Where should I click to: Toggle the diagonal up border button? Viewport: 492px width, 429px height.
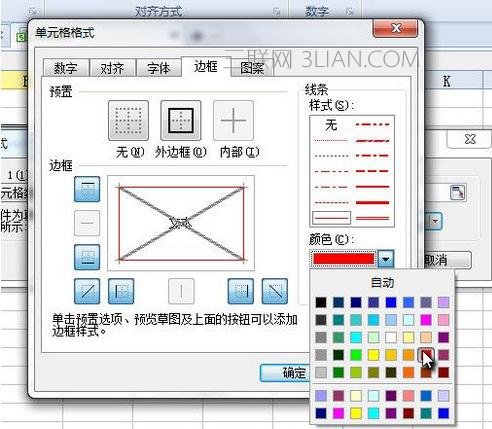[x=87, y=291]
